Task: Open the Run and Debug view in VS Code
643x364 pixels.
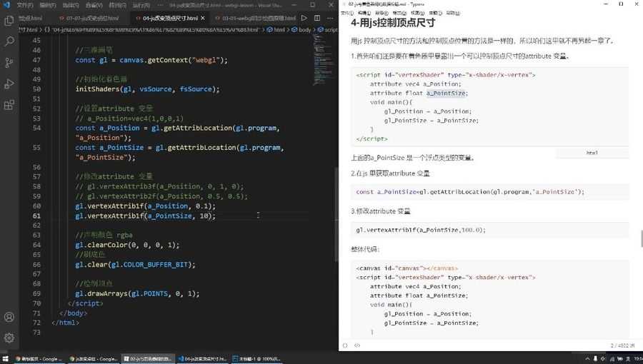Action: (9, 84)
